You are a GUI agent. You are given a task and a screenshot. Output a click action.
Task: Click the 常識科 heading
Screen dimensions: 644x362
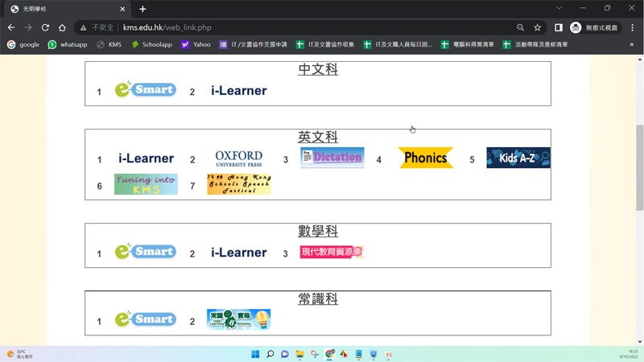point(318,298)
